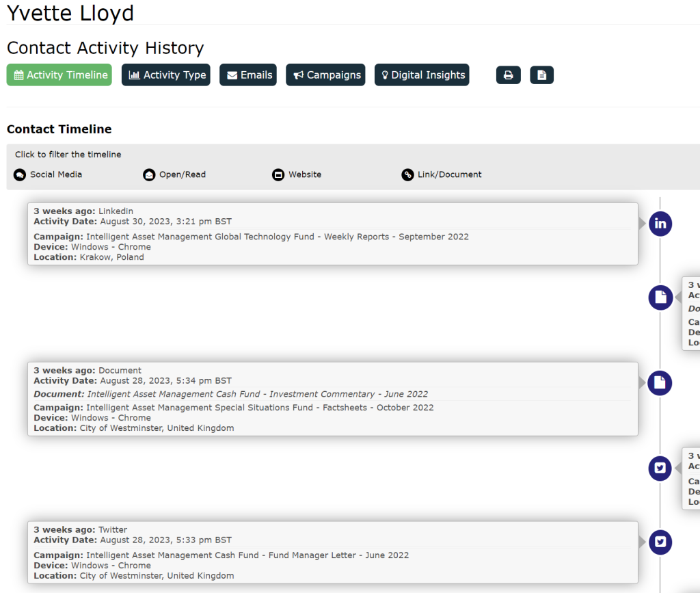
Task: Filter timeline by Social Media
Action: pos(55,174)
